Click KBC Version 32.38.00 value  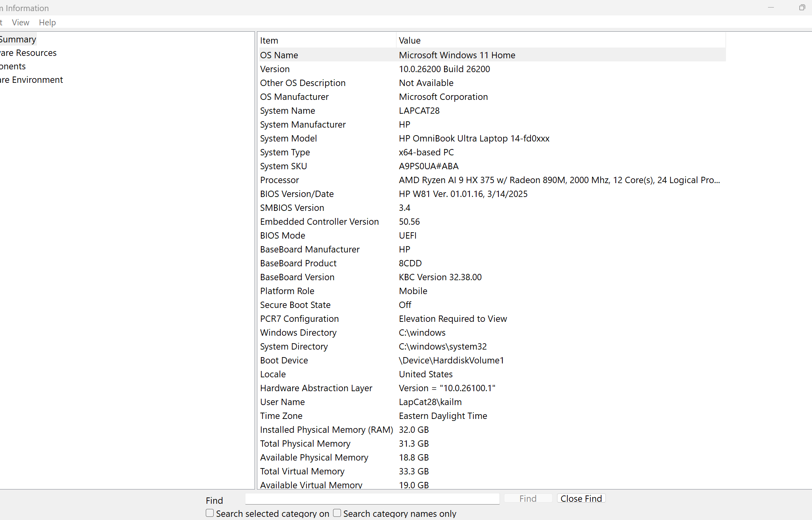(x=440, y=277)
